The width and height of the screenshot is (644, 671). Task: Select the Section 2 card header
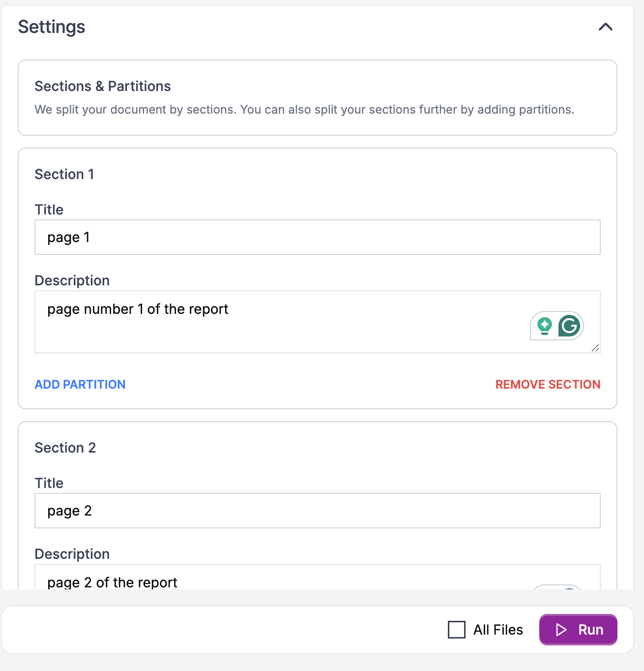[x=65, y=448]
